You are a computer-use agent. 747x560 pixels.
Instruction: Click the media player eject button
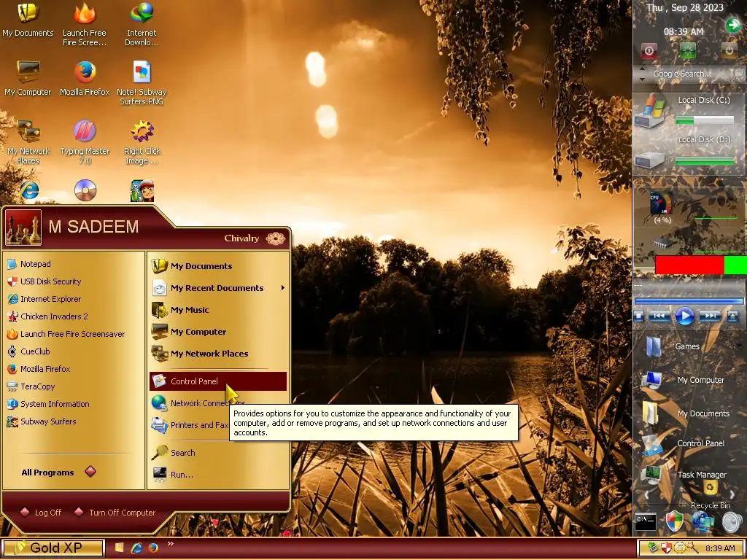tap(732, 316)
